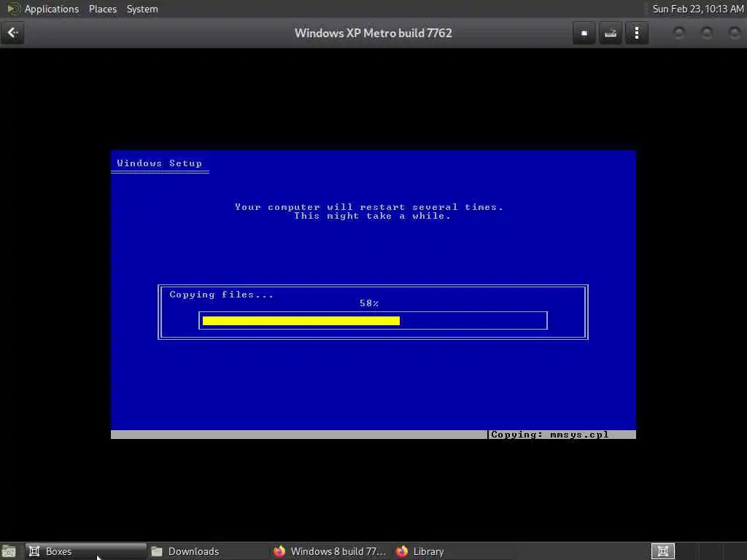747x560 pixels.
Task: Open the Places menu
Action: coord(102,9)
